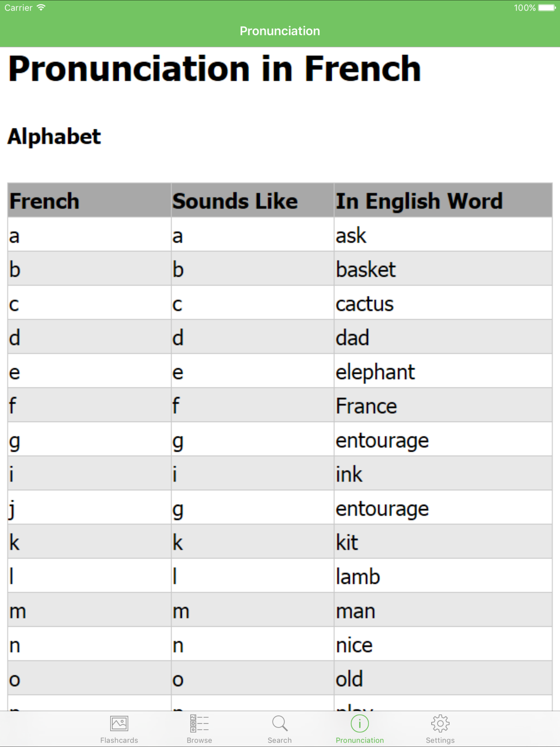The height and width of the screenshot is (747, 560).
Task: Open the Flashcards picture icon
Action: 119,723
